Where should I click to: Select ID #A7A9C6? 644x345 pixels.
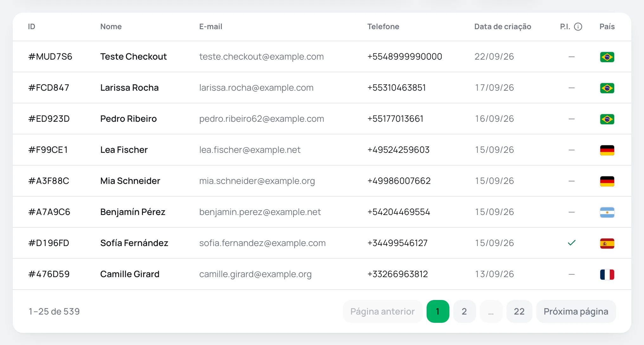point(49,212)
